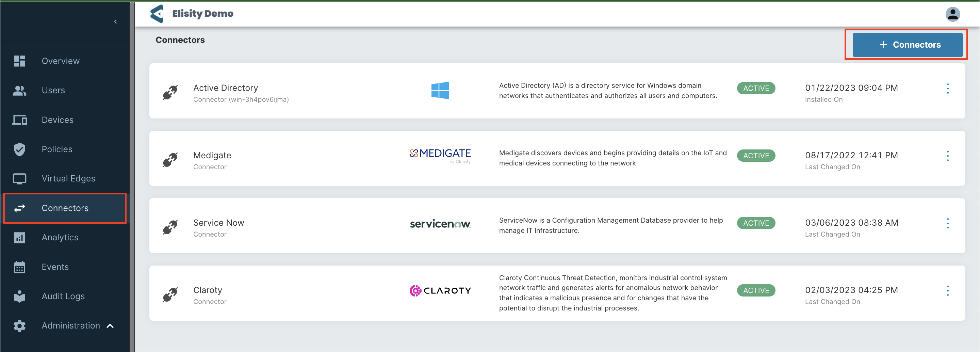Select Connectors in the sidebar
This screenshot has width=980, height=352.
(65, 208)
